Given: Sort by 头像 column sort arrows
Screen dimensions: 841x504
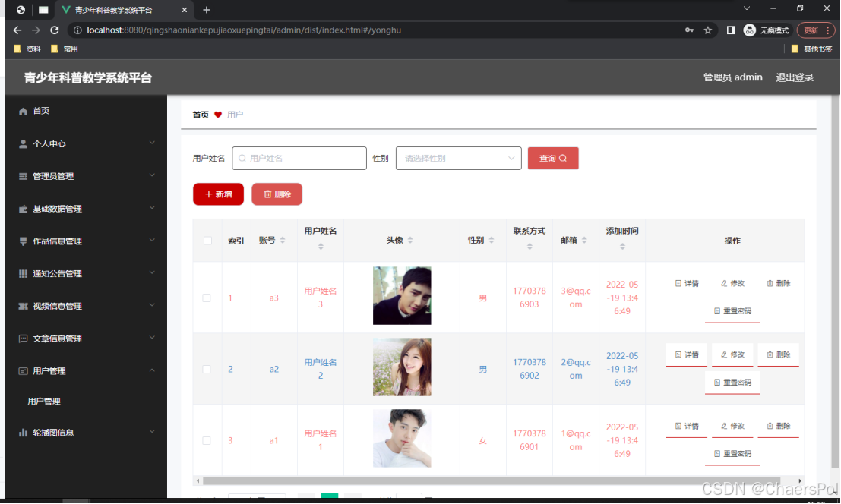Looking at the screenshot, I should pyautogui.click(x=410, y=241).
